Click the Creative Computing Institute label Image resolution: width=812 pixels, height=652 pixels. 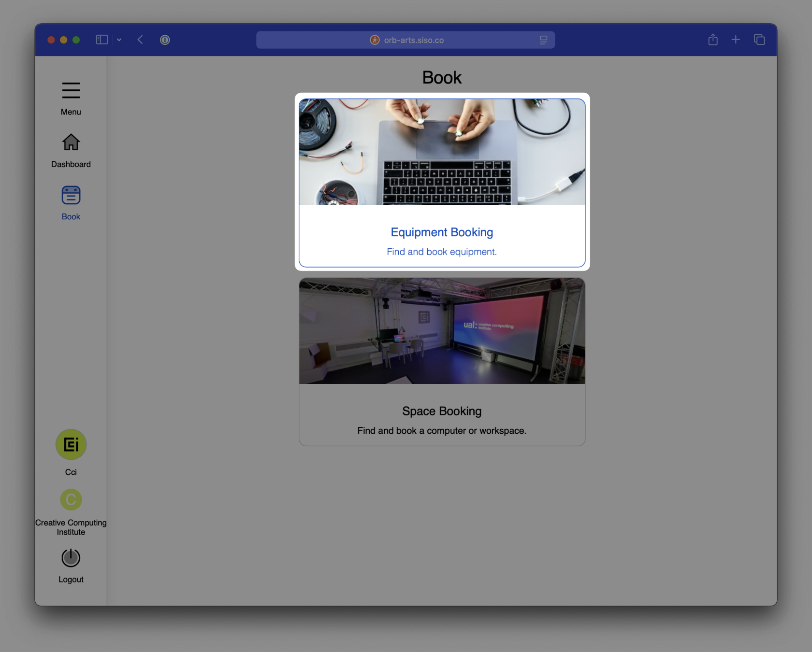click(x=71, y=527)
